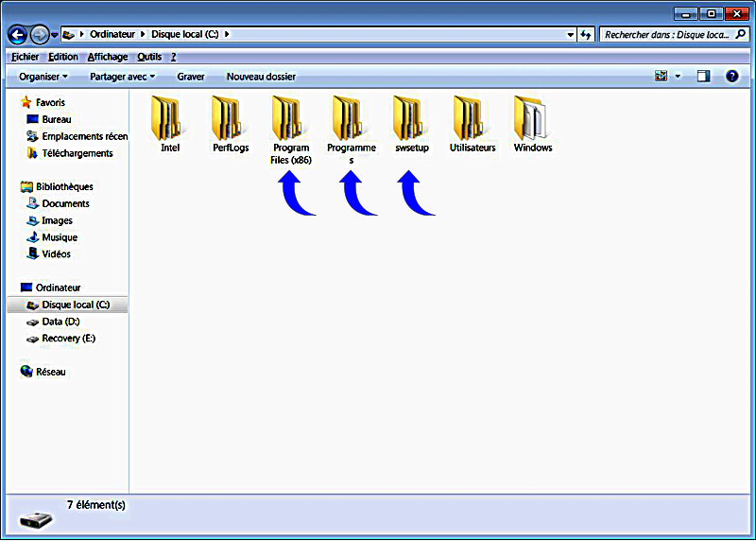The width and height of the screenshot is (756, 541).
Task: Open the Outils menu
Action: point(149,57)
